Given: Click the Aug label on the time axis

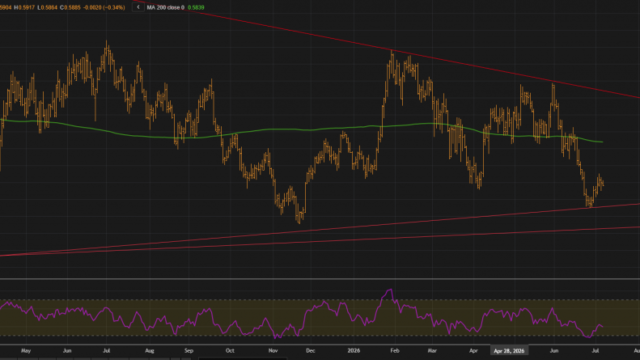Looking at the screenshot, I should tap(149, 351).
